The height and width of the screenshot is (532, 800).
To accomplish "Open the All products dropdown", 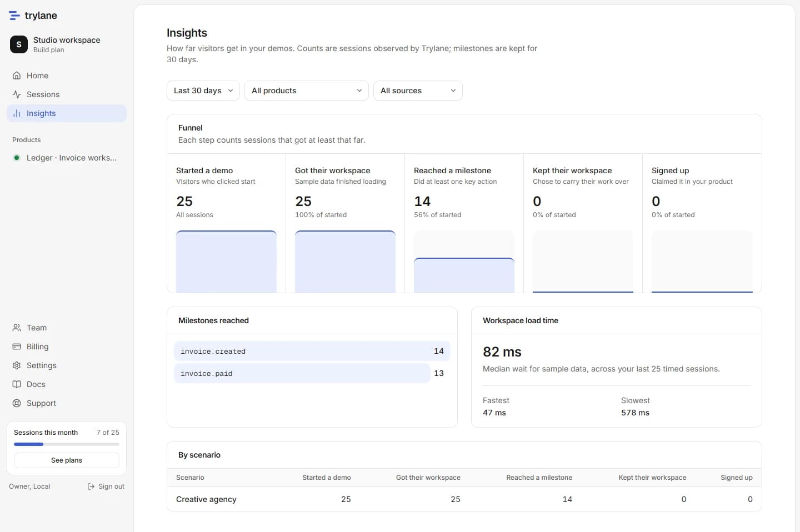I will [x=307, y=91].
